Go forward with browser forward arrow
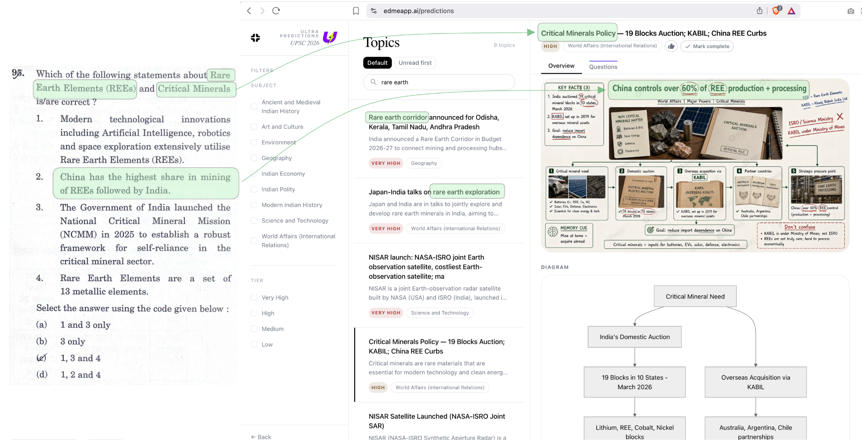Image resolution: width=868 pixels, height=440 pixels. [262, 11]
